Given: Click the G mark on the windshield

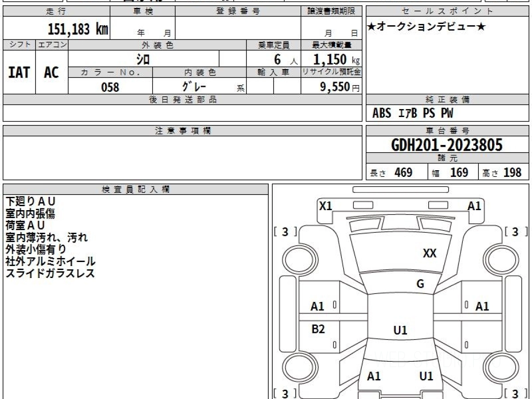Looking at the screenshot, I should [x=420, y=284].
